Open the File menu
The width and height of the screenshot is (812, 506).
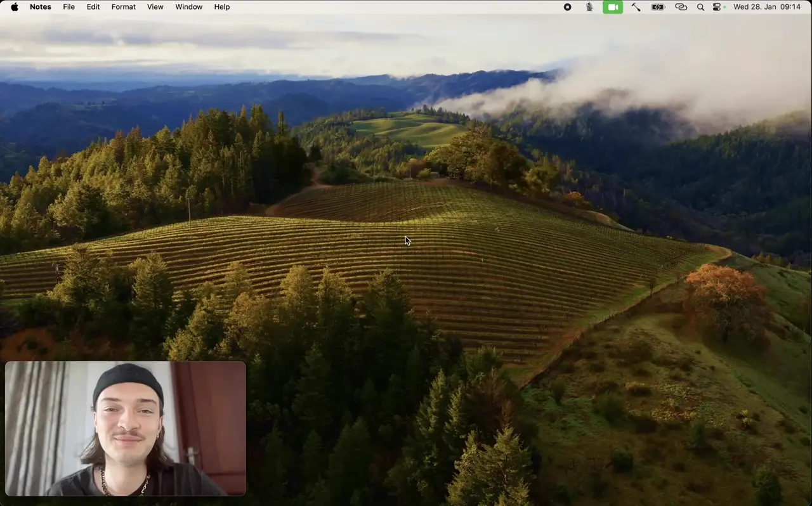[69, 7]
